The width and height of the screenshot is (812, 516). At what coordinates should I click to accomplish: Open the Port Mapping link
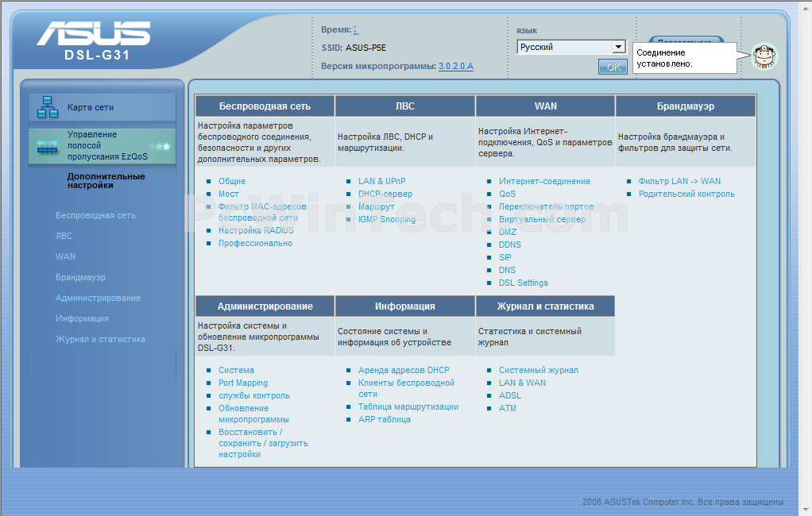[x=243, y=383]
